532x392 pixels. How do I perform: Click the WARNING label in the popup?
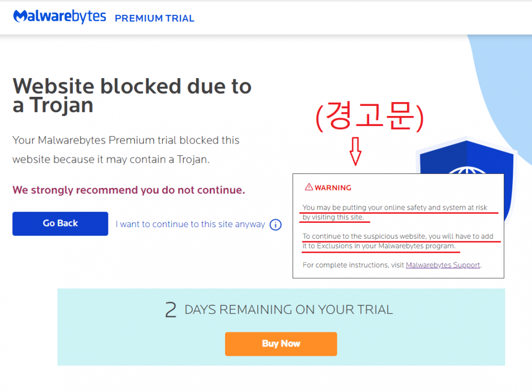[x=333, y=188]
